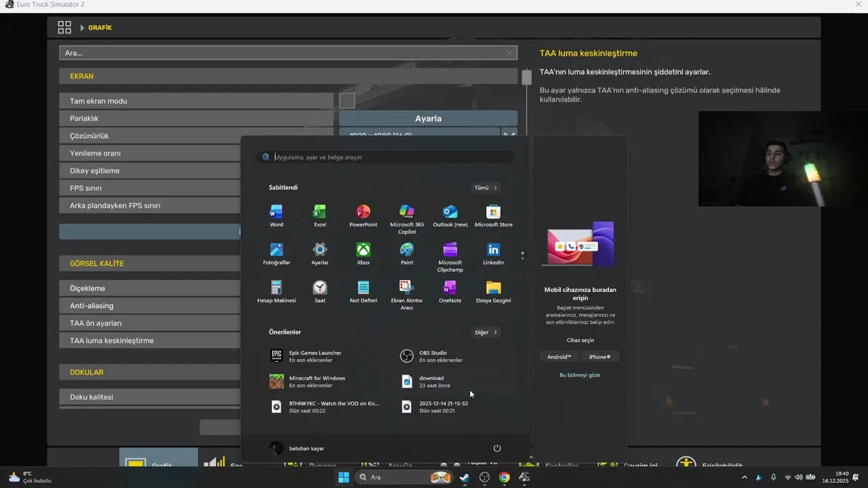Image resolution: width=868 pixels, height=488 pixels.
Task: Open Ekran Alıntısı Aracı
Action: pos(407,295)
